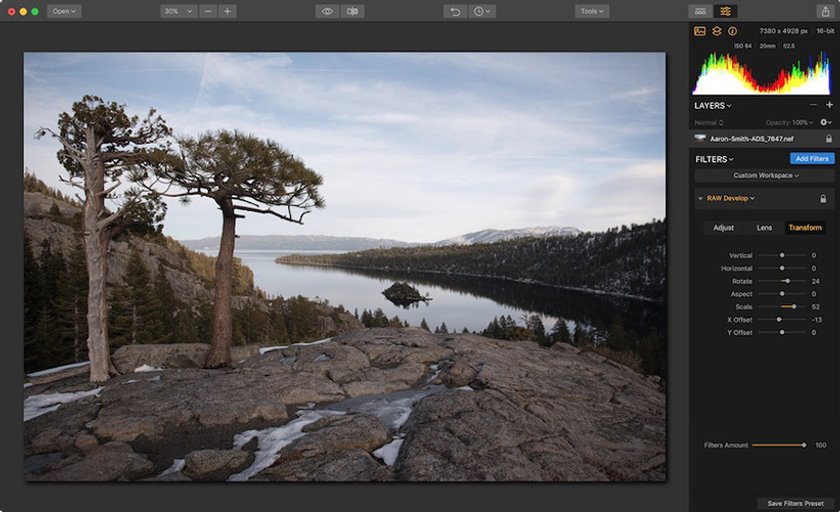
Task: Click the X Offset value -13
Action: tap(816, 320)
